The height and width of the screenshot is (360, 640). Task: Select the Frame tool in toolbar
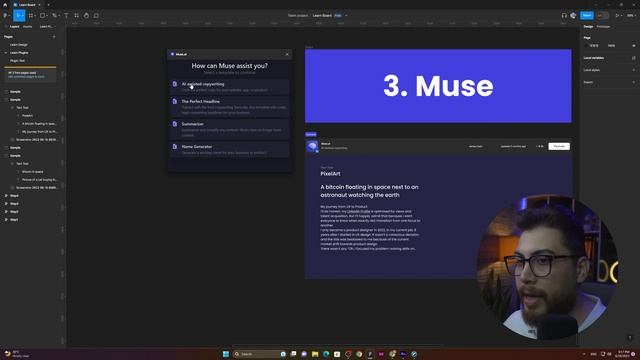(31, 16)
